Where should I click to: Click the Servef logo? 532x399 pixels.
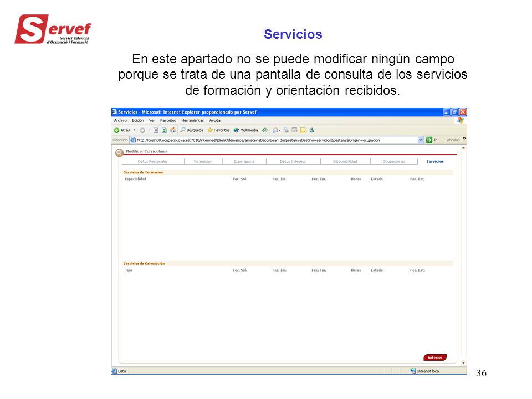click(x=53, y=29)
